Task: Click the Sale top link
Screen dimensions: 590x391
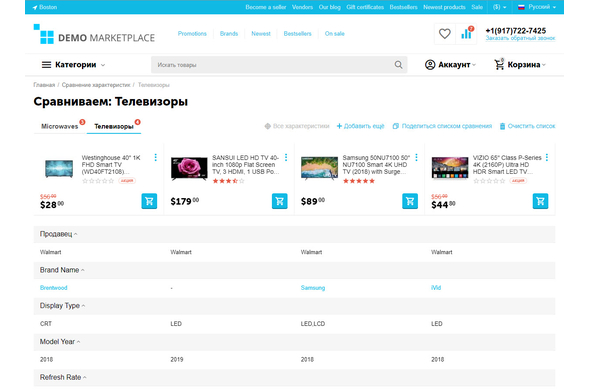Action: (x=477, y=7)
